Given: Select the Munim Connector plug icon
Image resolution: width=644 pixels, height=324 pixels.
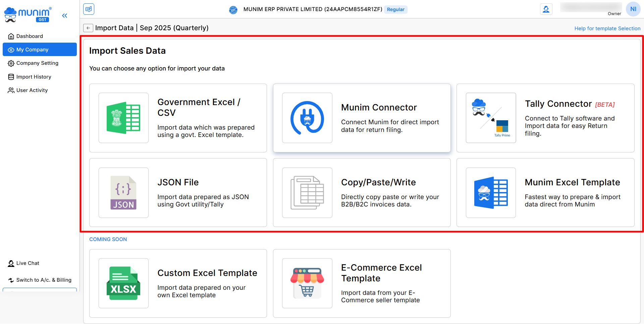Looking at the screenshot, I should click(307, 118).
